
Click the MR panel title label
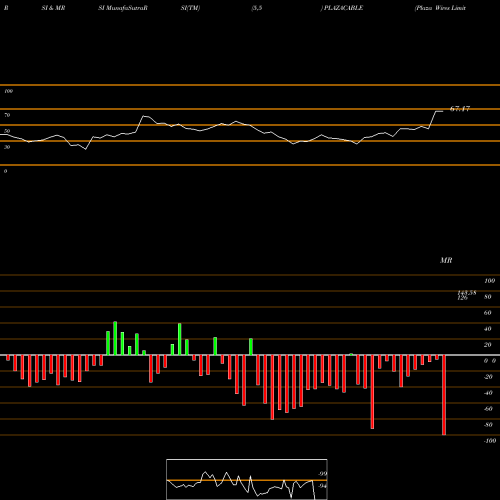tap(446, 260)
